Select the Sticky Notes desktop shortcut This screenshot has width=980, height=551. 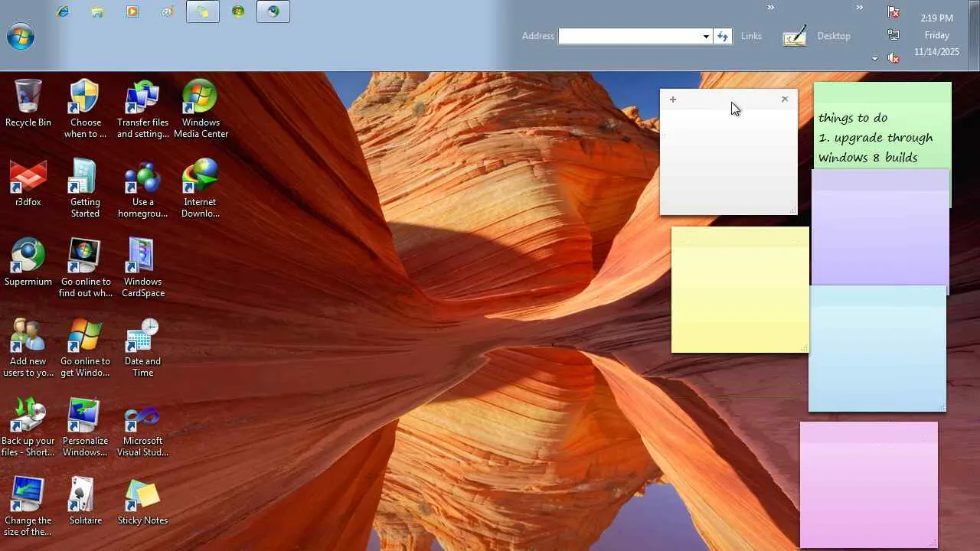coord(142,502)
